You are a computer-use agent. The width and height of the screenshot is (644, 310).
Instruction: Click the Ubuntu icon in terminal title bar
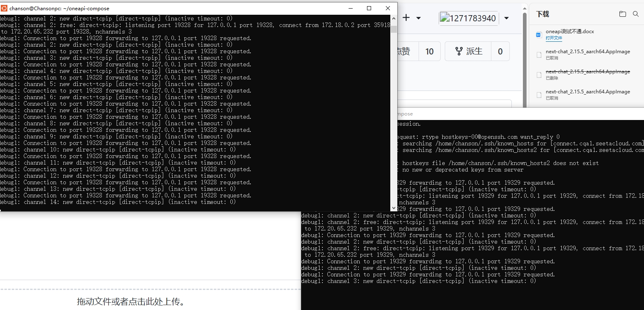tap(4, 8)
